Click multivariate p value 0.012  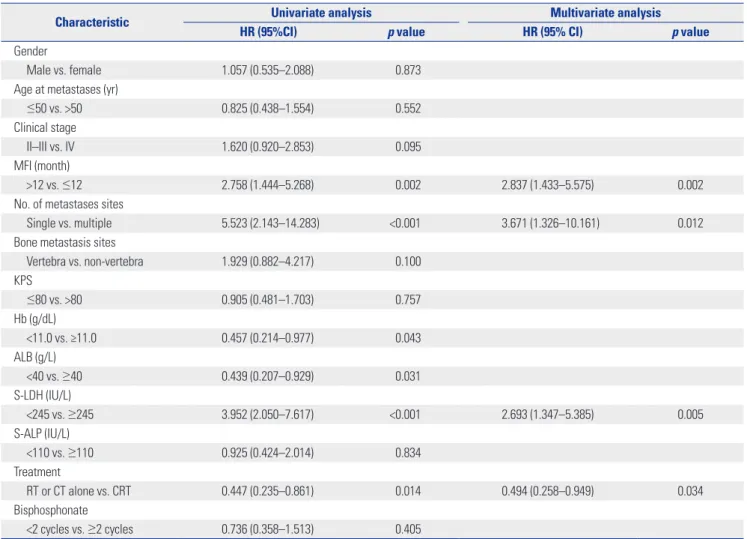point(690,223)
